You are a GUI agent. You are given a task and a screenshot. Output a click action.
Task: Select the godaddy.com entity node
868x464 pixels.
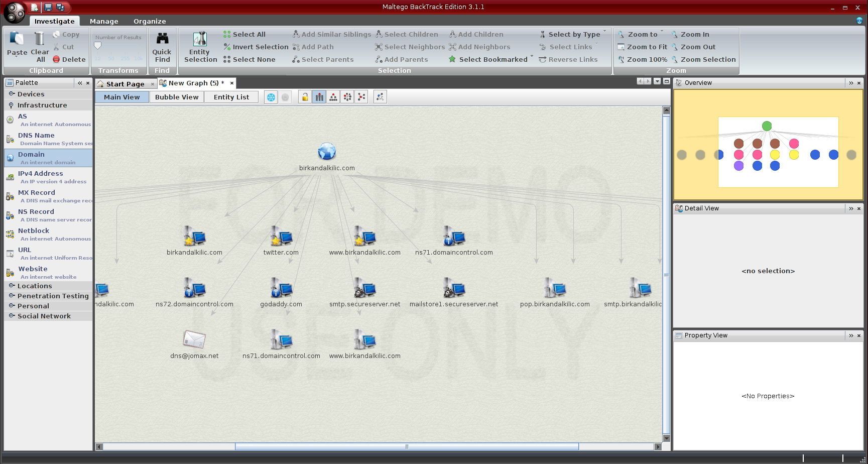coord(281,288)
